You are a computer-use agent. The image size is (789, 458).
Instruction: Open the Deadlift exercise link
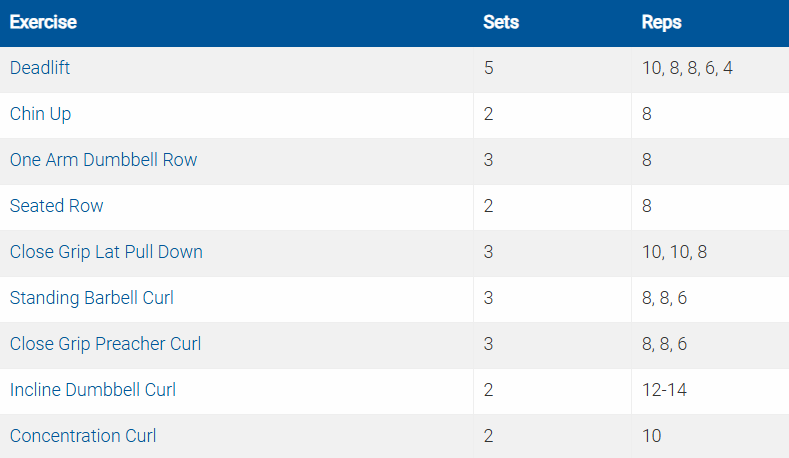pyautogui.click(x=40, y=69)
